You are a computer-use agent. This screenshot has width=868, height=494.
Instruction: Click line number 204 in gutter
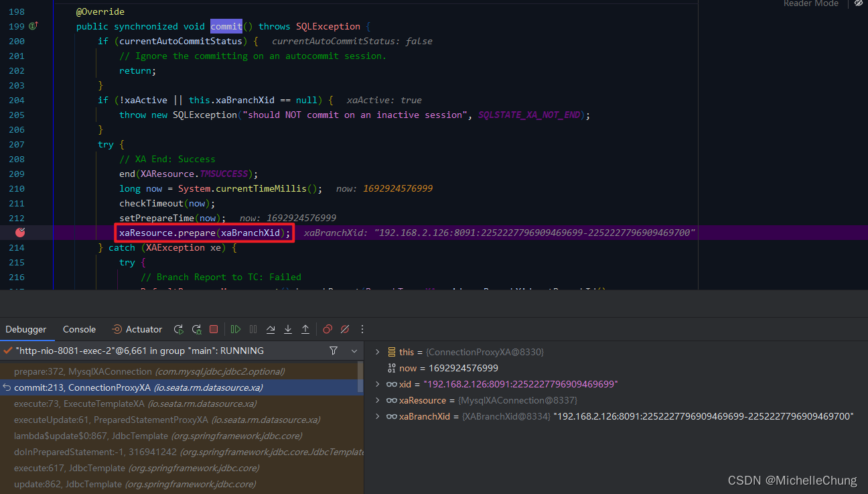(17, 100)
